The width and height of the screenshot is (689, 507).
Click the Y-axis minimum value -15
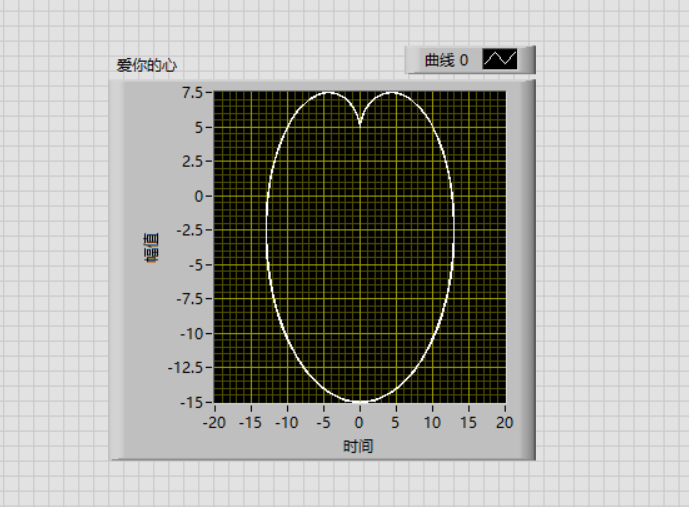[x=191, y=402]
